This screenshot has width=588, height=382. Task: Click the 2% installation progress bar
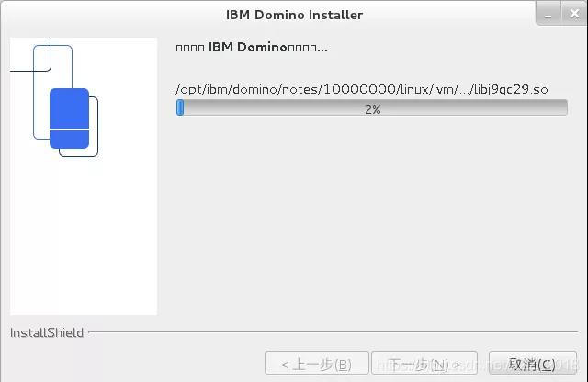[x=371, y=107]
